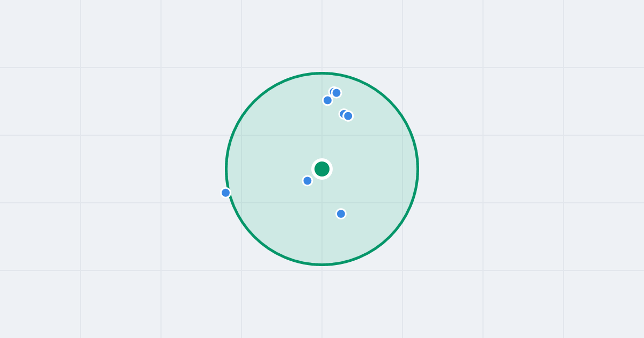The image size is (644, 338).
Task: Click the large green center marker
Action: [x=322, y=169]
